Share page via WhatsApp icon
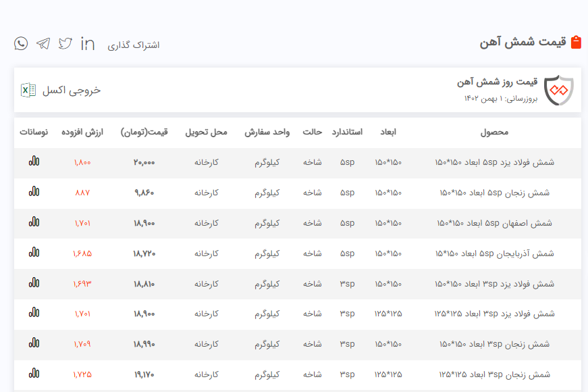 21,44
